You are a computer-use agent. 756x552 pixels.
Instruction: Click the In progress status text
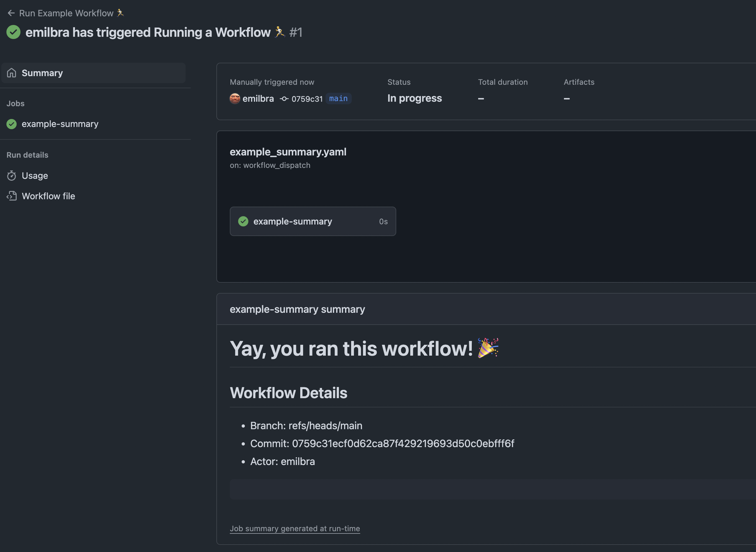pos(414,98)
